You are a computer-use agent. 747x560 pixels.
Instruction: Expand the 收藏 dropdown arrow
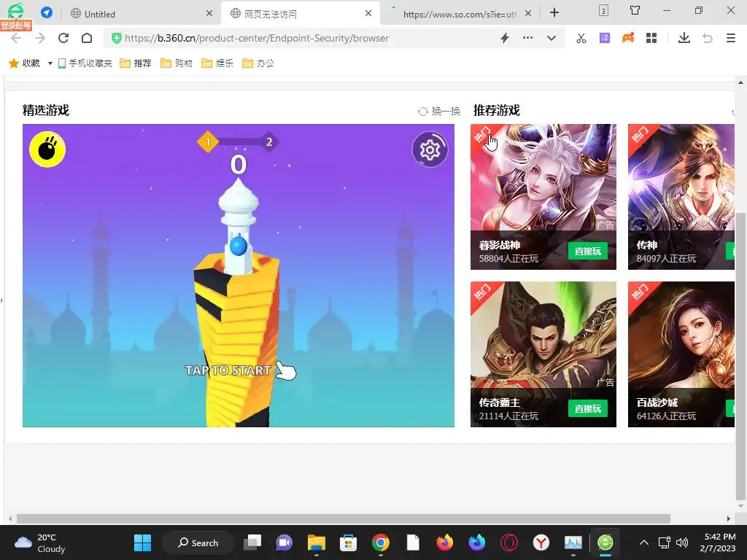[x=50, y=63]
